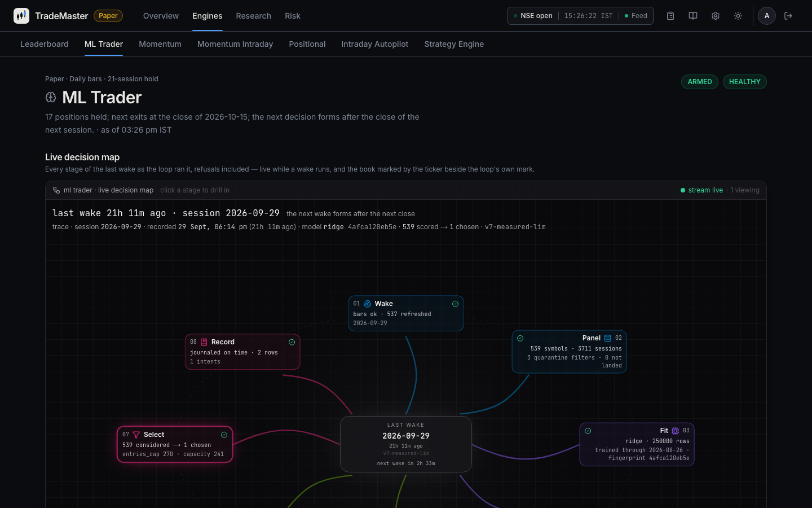
Task: Click the NSE open market status
Action: click(533, 16)
